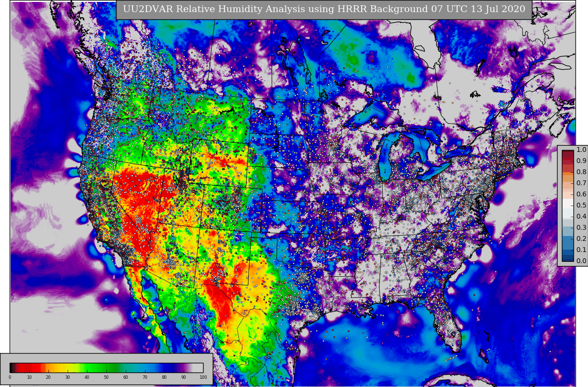Click the 0.9 label on right colorbar

[581, 161]
